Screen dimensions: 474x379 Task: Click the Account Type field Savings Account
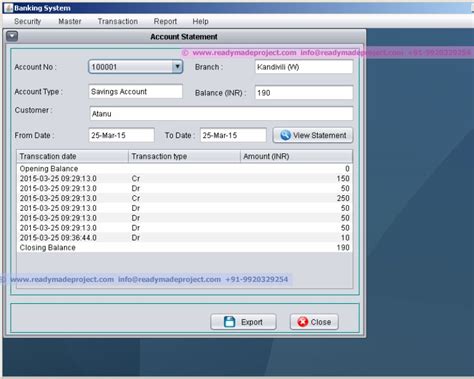(136, 91)
